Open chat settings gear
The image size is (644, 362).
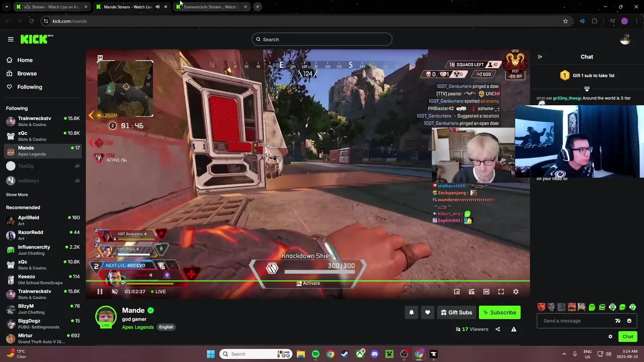tap(610, 336)
